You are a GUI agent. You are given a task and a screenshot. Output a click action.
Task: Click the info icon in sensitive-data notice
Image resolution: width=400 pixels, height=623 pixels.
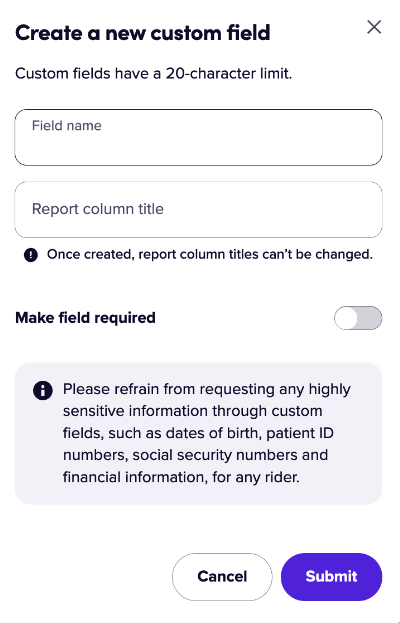[43, 390]
